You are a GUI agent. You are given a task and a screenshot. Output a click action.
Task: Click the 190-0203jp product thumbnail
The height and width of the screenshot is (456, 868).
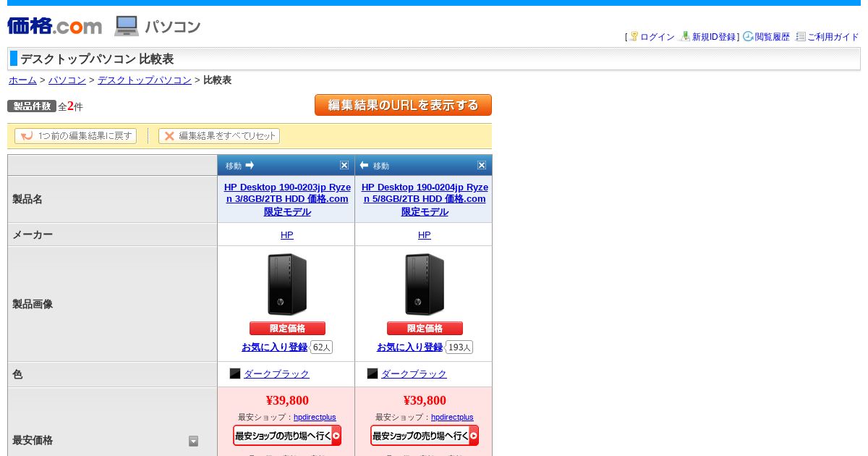(287, 284)
